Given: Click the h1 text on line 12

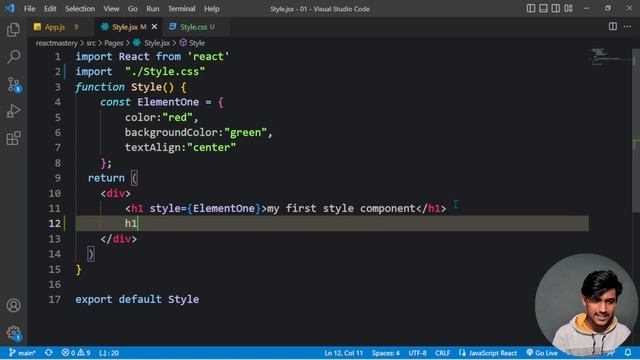Looking at the screenshot, I should click(131, 223).
